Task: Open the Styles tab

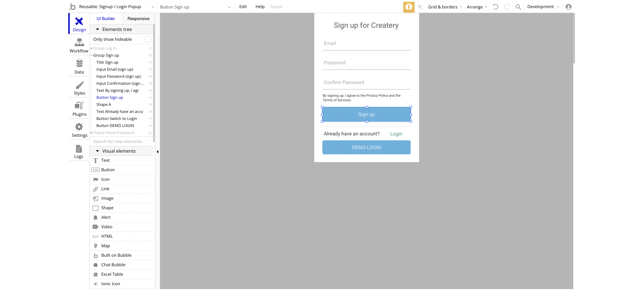Action: pyautogui.click(x=79, y=88)
